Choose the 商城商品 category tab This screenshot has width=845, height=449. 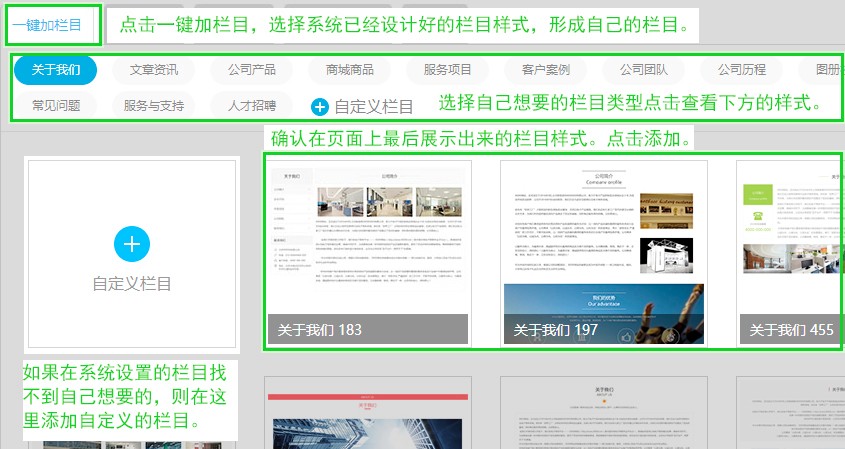349,70
